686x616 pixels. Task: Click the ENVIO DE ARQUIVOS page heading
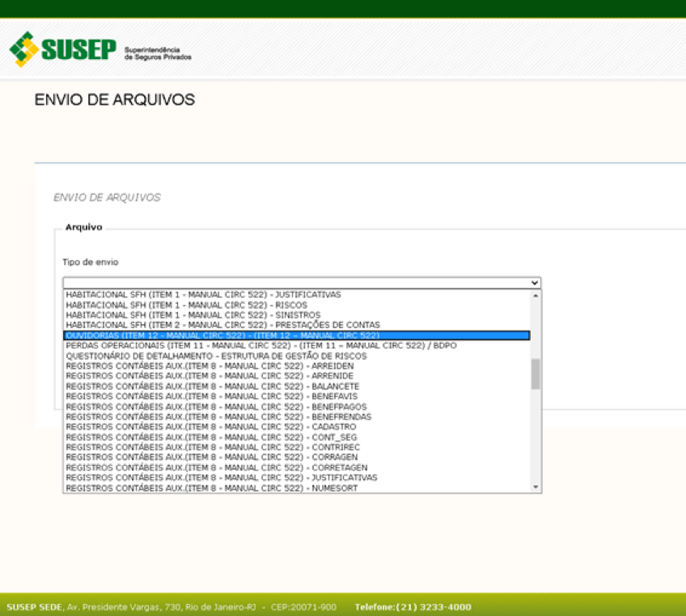click(114, 99)
